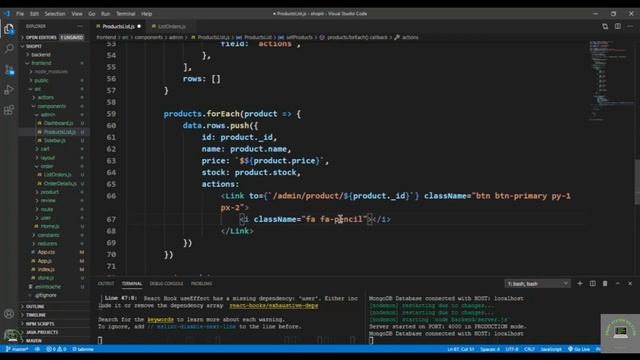Open ListOrders.js in order folder
Image resolution: width=640 pixels, height=360 pixels.
57,175
